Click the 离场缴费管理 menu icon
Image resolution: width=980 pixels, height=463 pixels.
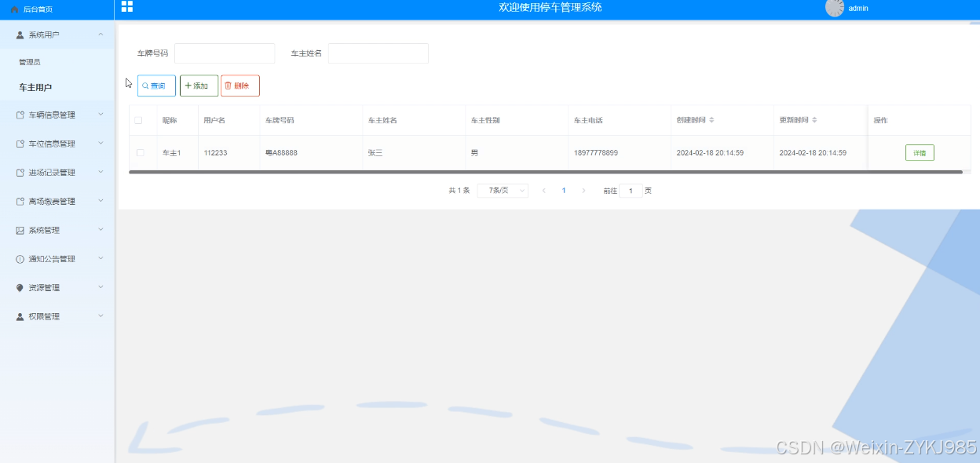tap(20, 202)
